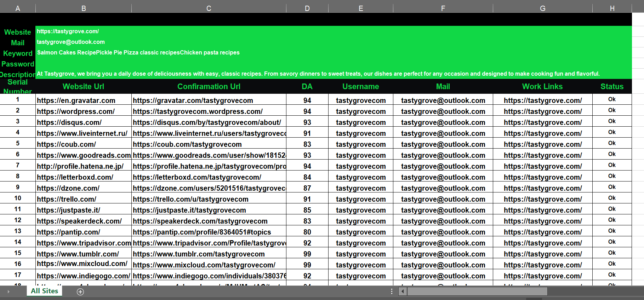Open the https://en.gravatar.com link
This screenshot has height=300, width=644.
pyautogui.click(x=76, y=100)
